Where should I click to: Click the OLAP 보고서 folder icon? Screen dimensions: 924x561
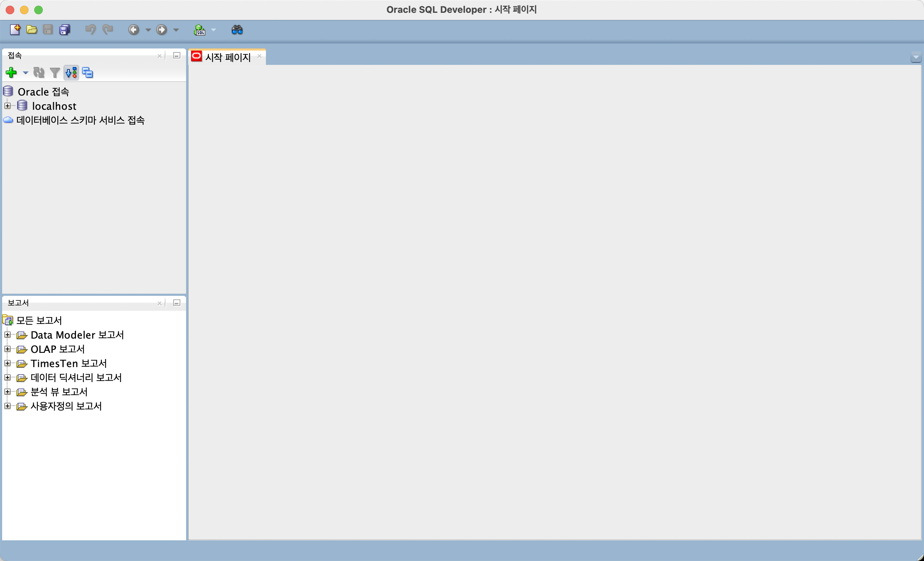point(22,350)
